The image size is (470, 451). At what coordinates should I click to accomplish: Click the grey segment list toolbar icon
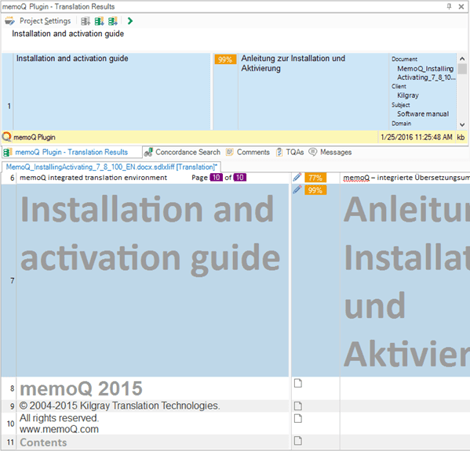[85, 21]
